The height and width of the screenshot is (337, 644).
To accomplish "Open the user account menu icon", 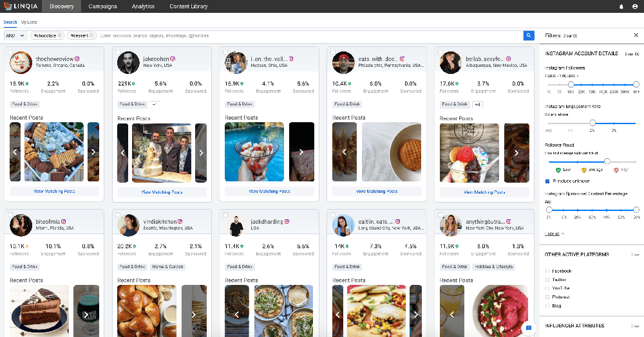I will click(634, 6).
